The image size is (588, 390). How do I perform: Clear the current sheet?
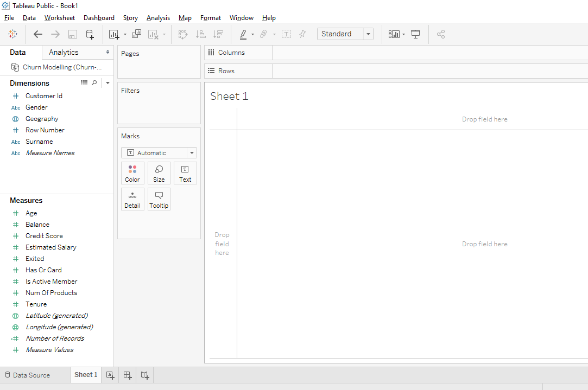(154, 34)
